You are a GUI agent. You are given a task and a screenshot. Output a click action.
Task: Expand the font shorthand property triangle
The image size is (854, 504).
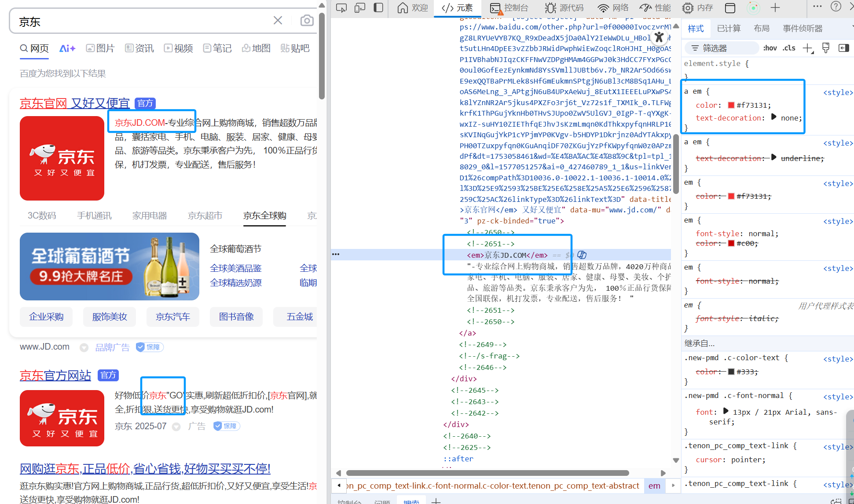tap(726, 411)
